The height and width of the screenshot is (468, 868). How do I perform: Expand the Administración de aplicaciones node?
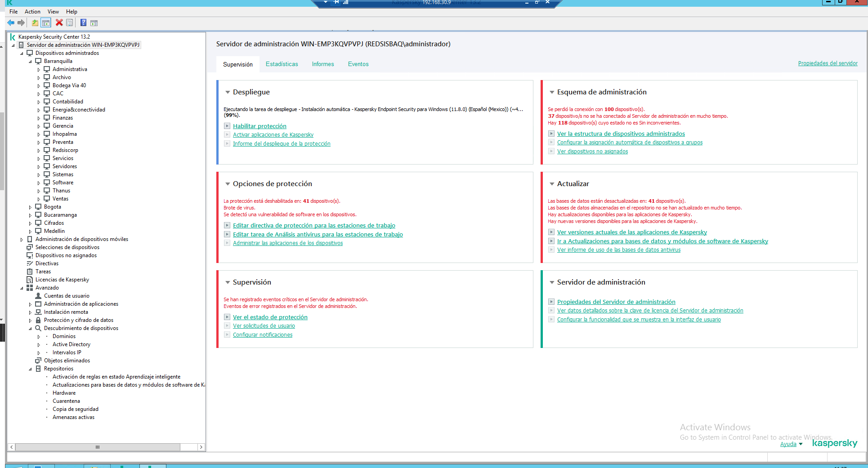pyautogui.click(x=30, y=304)
